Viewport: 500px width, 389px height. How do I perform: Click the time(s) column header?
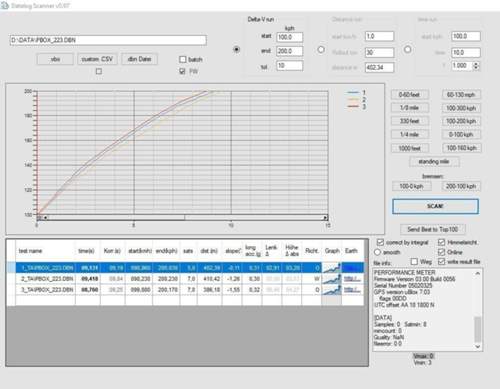pyautogui.click(x=87, y=251)
